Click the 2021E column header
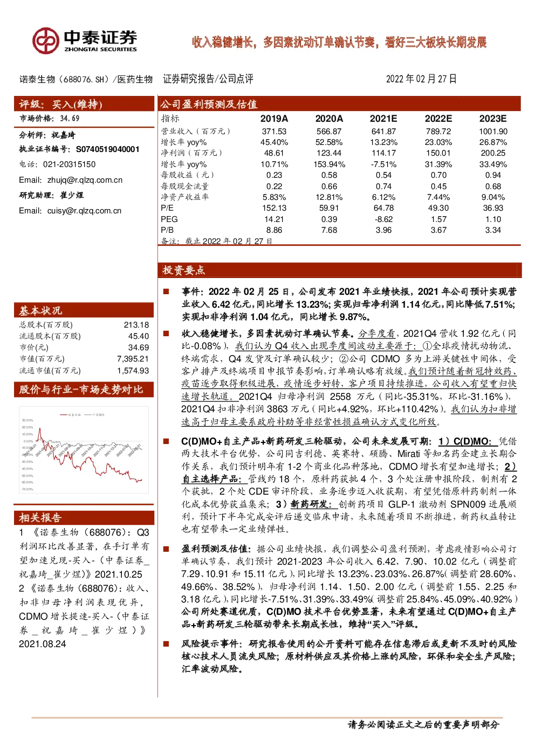535x756 pixels. click(383, 119)
